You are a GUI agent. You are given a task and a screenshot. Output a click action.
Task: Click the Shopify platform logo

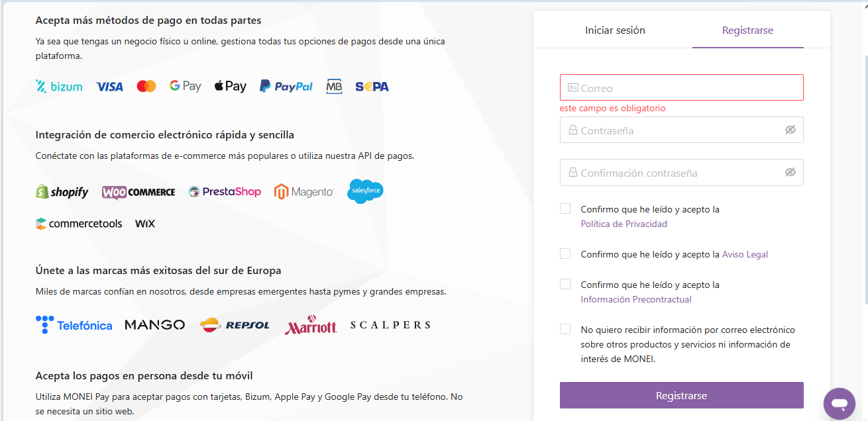62,192
